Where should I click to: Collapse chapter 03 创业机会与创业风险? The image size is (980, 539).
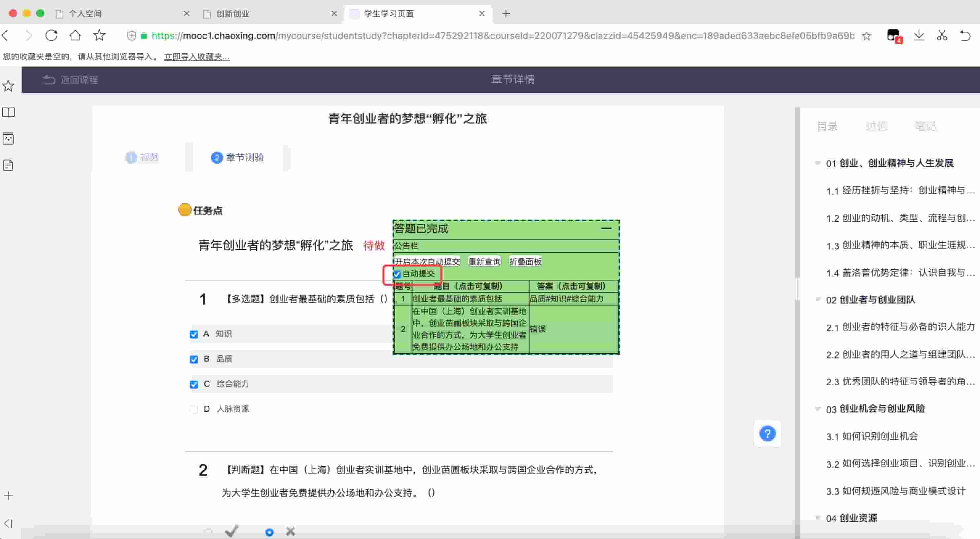818,409
